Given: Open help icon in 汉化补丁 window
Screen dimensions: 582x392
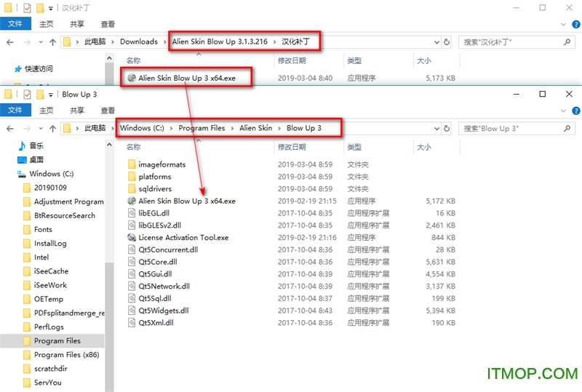Looking at the screenshot, I should click(576, 24).
